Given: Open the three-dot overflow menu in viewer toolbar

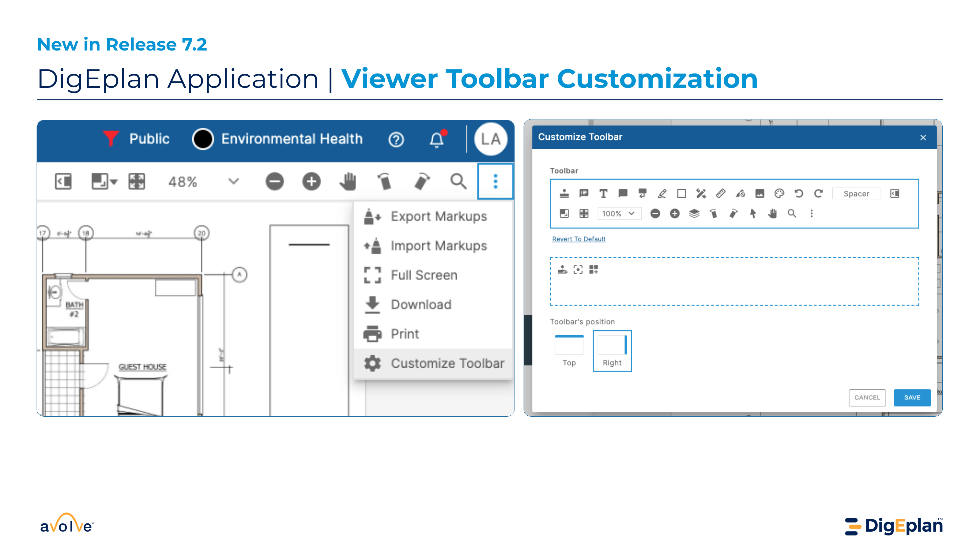Looking at the screenshot, I should click(495, 182).
